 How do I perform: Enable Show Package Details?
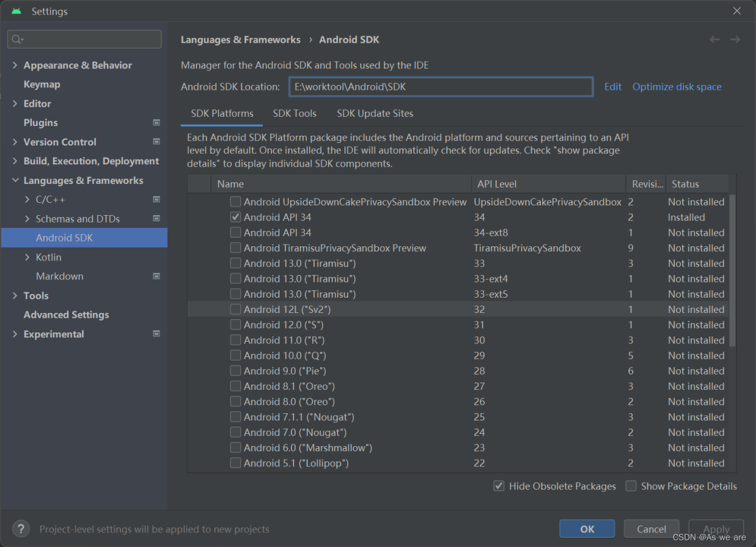point(631,486)
